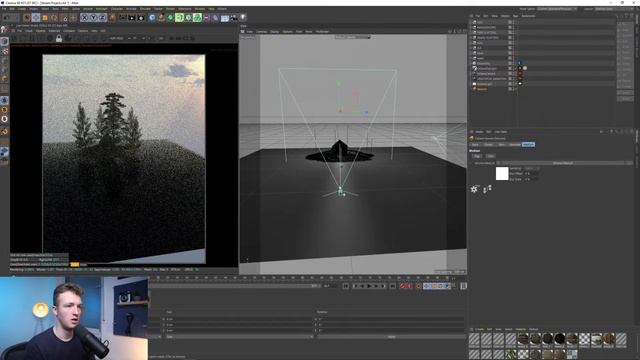Select the black sphere material thumbnail
Screen dimensions: 640x360
point(560,338)
